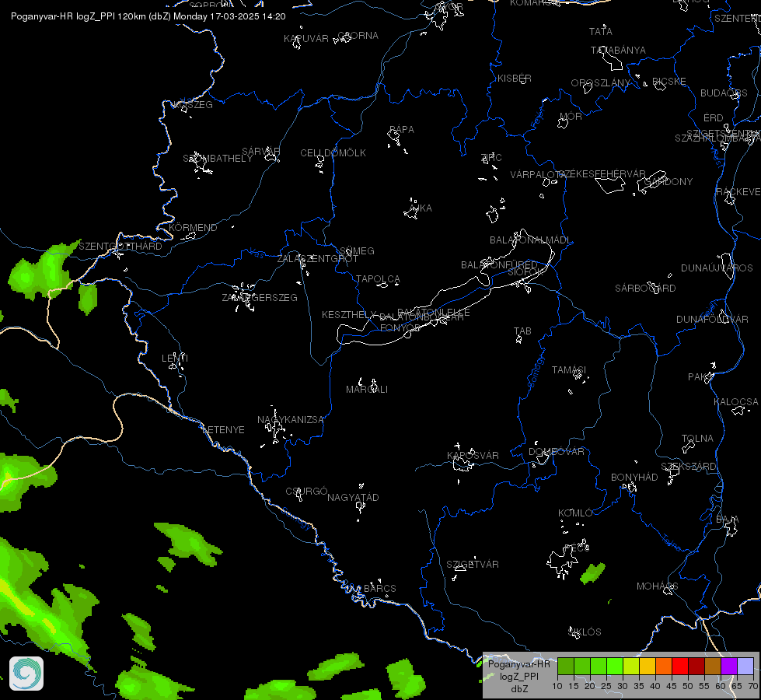761x700 pixels.
Task: Click the MARCALI town label
Action: coord(367,390)
